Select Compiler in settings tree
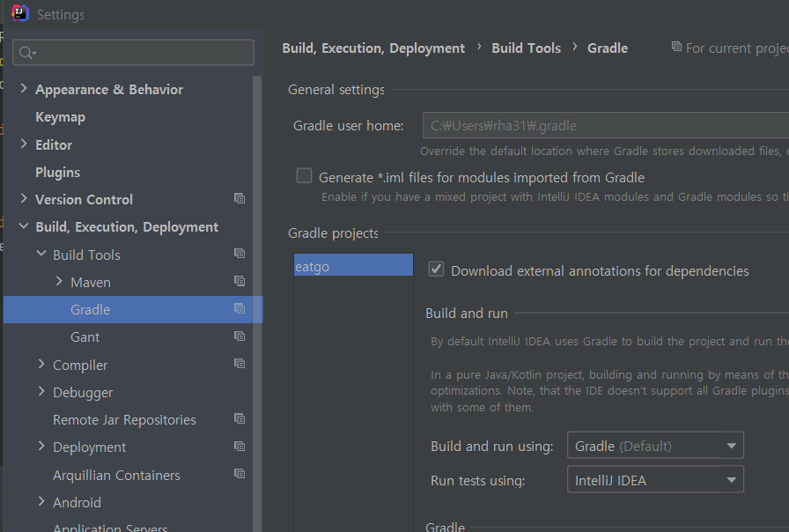Screen dimensions: 789x532 (80, 366)
